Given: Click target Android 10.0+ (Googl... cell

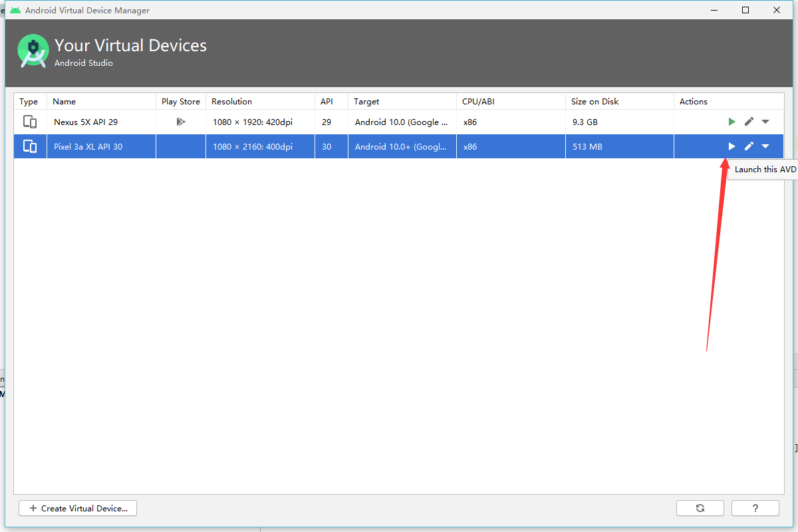Looking at the screenshot, I should (402, 146).
